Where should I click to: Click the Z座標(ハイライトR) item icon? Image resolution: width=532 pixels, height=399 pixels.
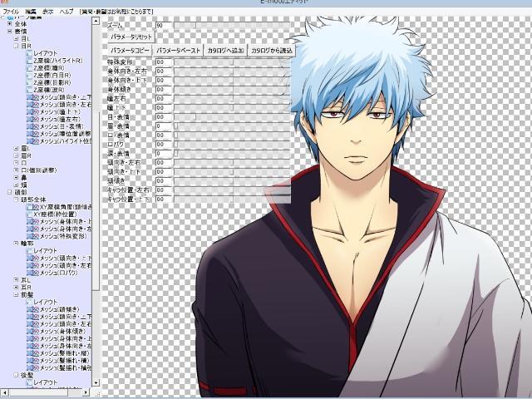click(x=30, y=61)
